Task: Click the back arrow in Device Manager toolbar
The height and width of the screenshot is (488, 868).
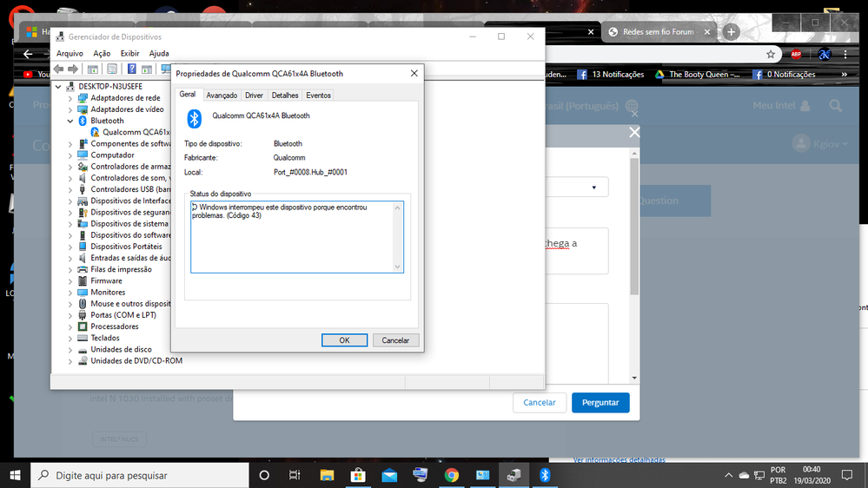Action: point(59,69)
